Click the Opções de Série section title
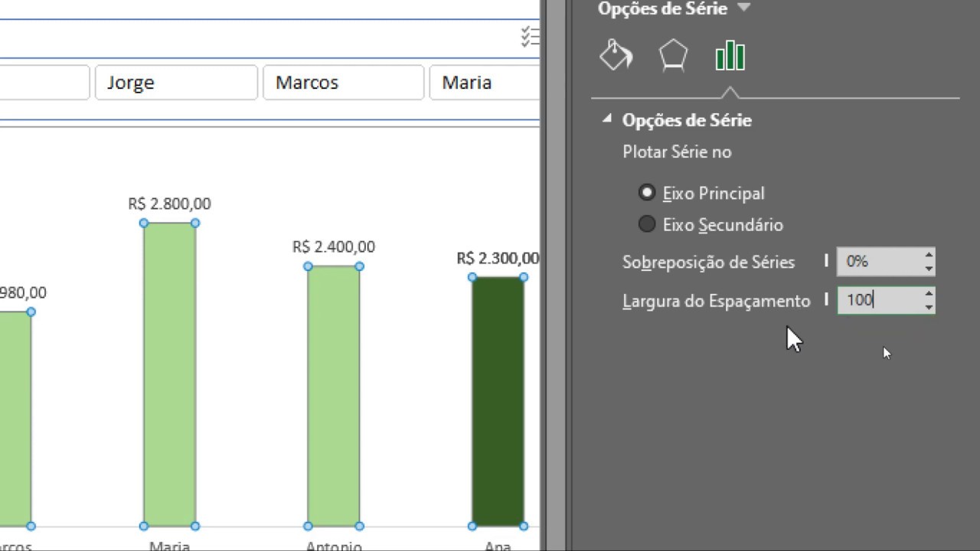Viewport: 980px width, 551px height. pos(687,120)
